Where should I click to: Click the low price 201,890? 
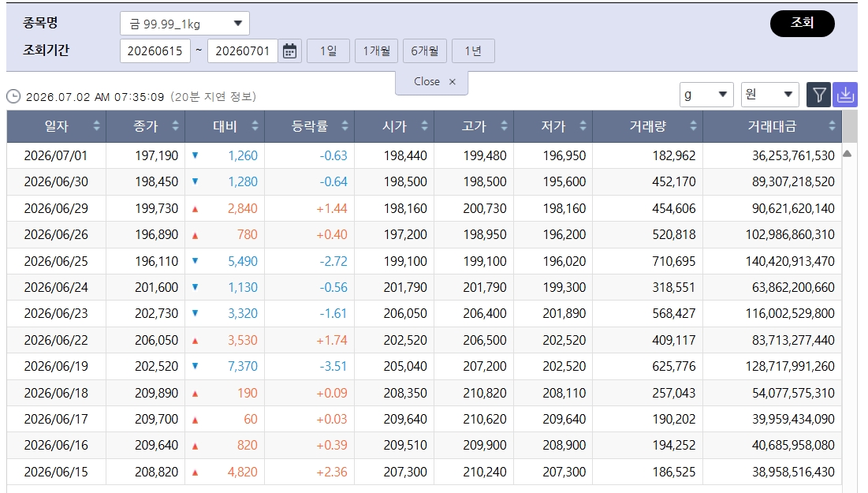pos(564,313)
